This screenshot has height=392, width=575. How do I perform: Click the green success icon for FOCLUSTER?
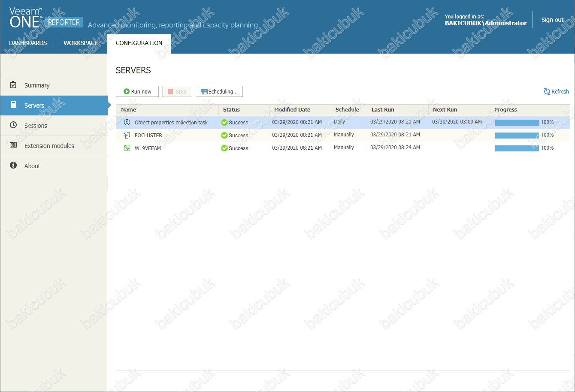pos(224,135)
